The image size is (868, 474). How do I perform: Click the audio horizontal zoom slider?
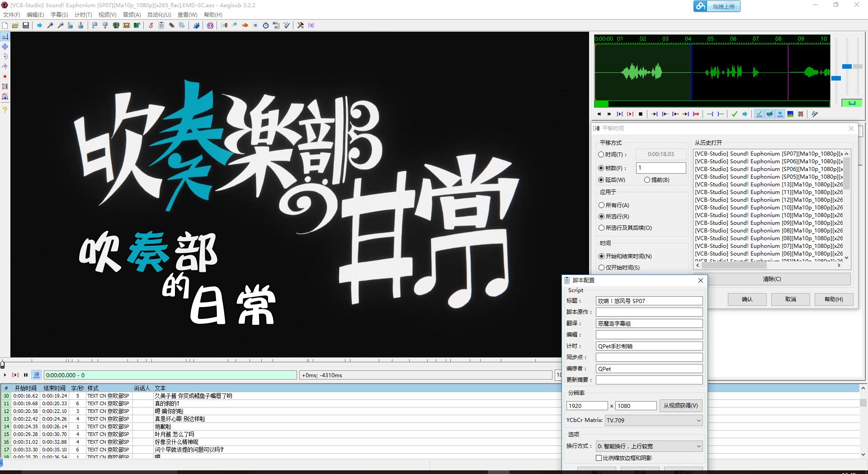pyautogui.click(x=836, y=78)
